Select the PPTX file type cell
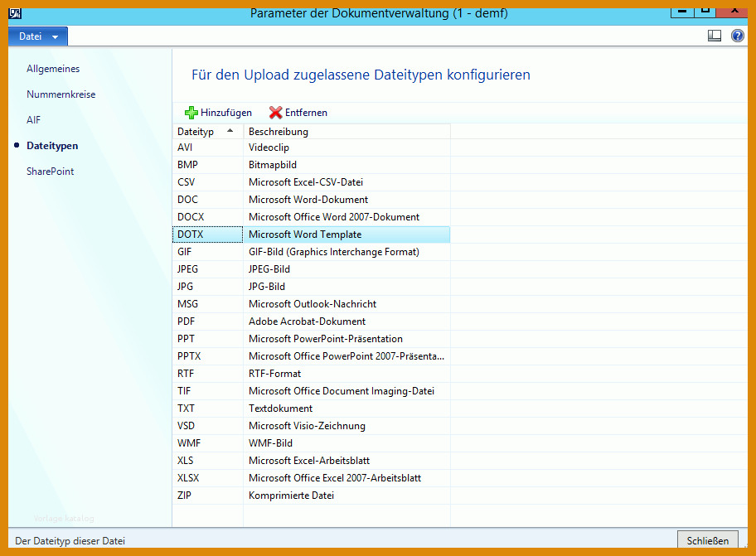 click(208, 356)
